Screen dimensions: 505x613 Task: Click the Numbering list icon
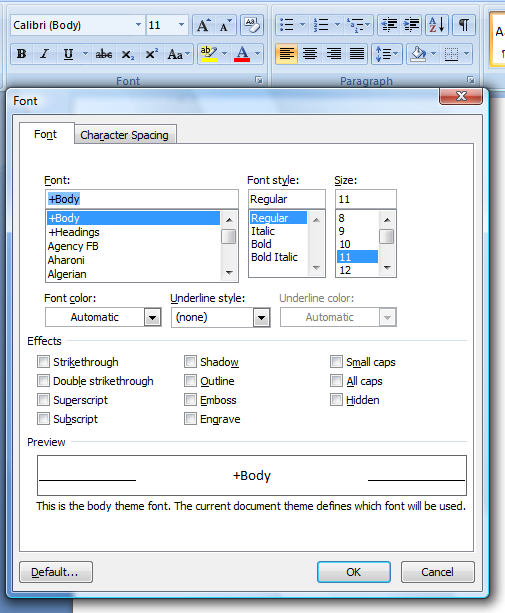(x=321, y=25)
